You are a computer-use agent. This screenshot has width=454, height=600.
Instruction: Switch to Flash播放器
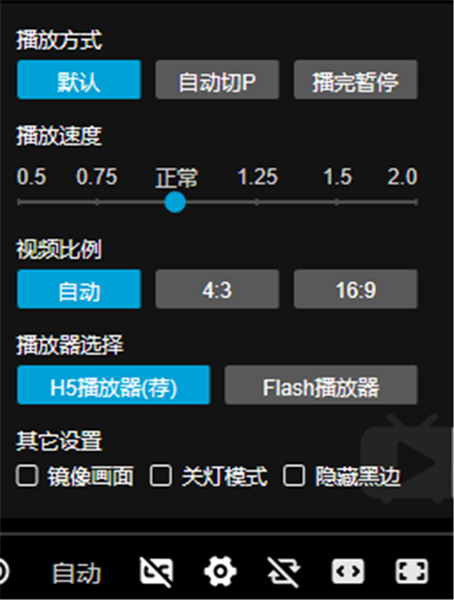pos(321,385)
